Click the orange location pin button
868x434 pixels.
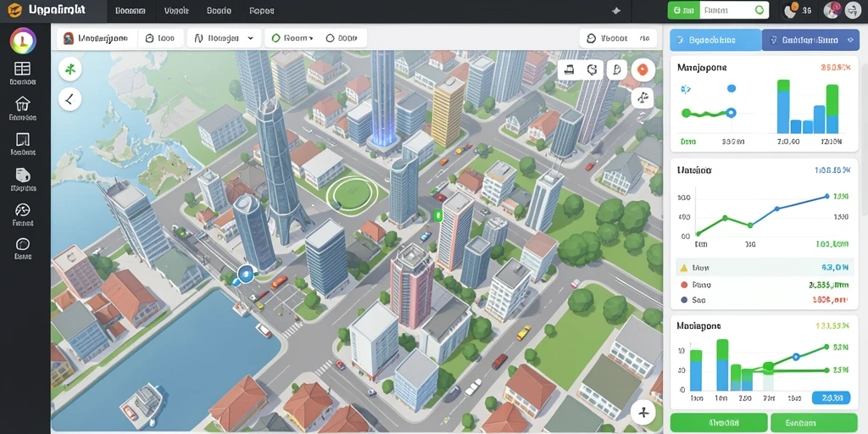point(643,70)
